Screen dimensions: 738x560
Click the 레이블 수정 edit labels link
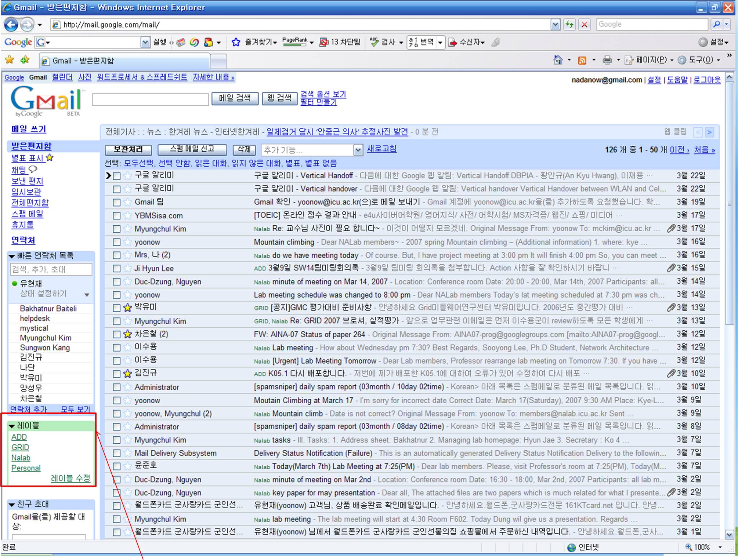70,479
